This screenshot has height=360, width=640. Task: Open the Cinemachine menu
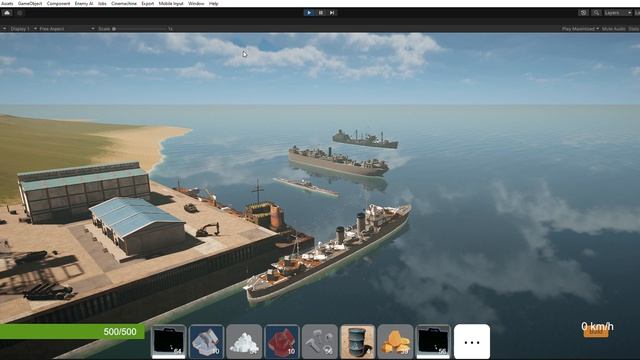tap(124, 3)
